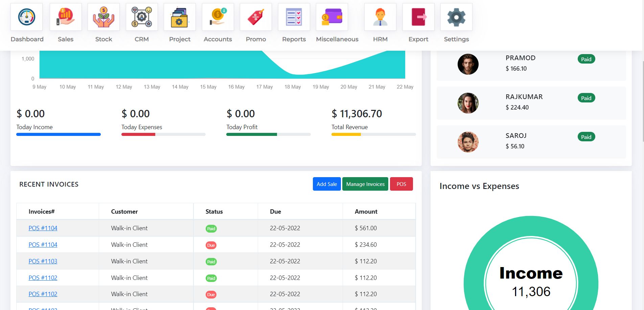Click SAROJ's profile photo
This screenshot has height=310, width=644.
[468, 142]
